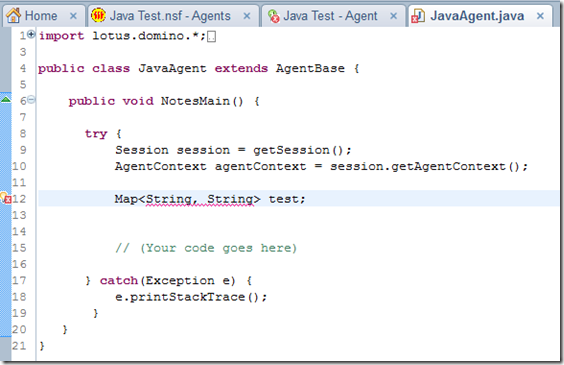
Task: Click the line number 15 in gutter
Action: coord(19,248)
